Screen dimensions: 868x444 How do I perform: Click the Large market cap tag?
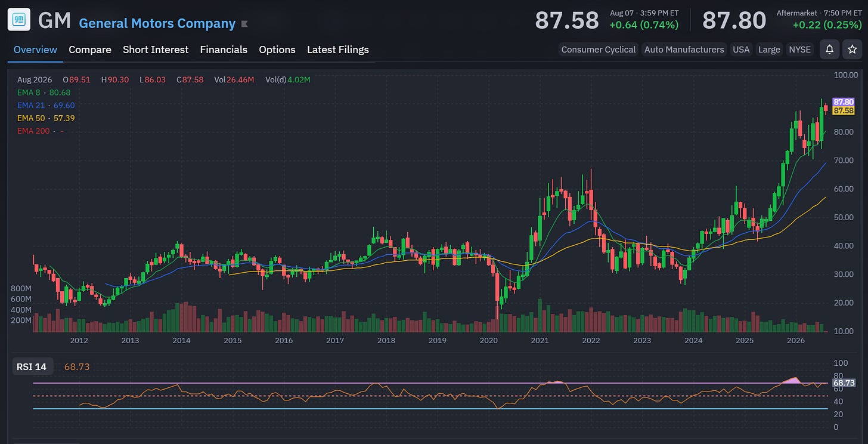(x=769, y=50)
